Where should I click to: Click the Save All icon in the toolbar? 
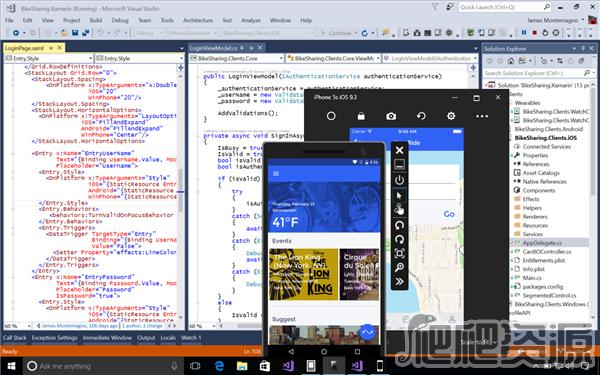pos(86,33)
